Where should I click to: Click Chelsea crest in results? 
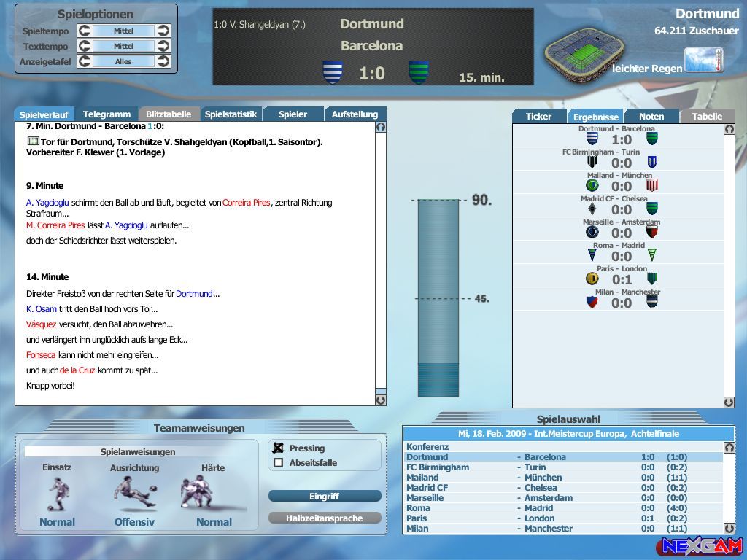pyautogui.click(x=652, y=209)
